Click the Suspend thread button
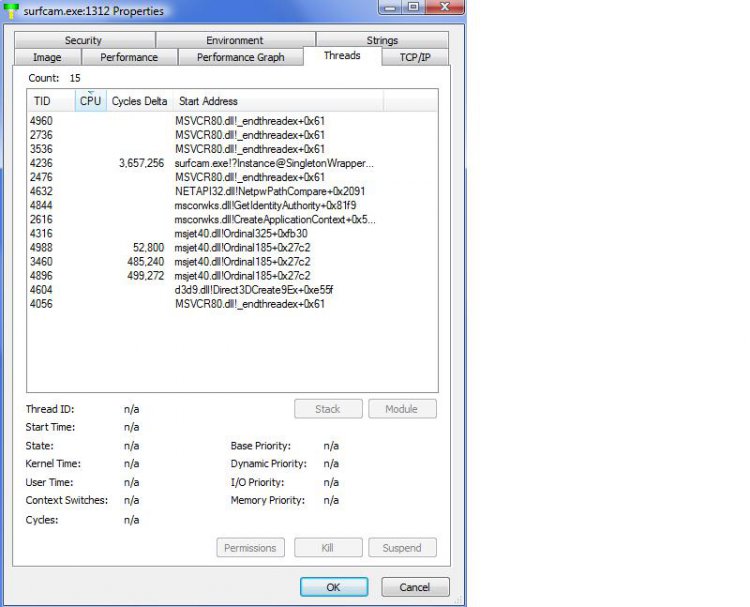 click(x=402, y=548)
